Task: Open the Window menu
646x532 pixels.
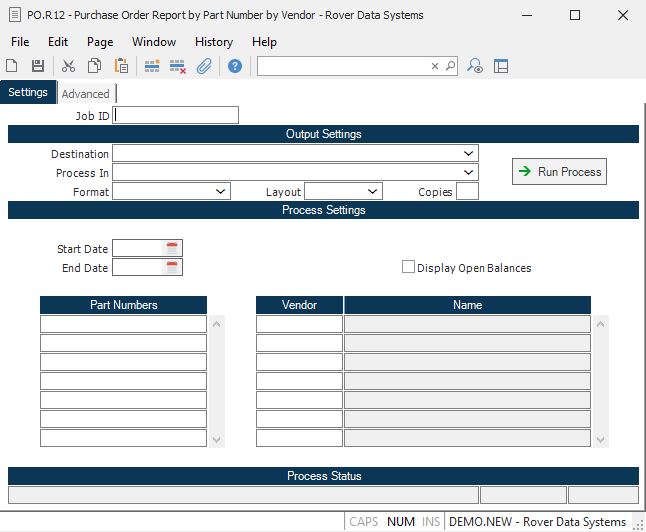Action: click(153, 42)
